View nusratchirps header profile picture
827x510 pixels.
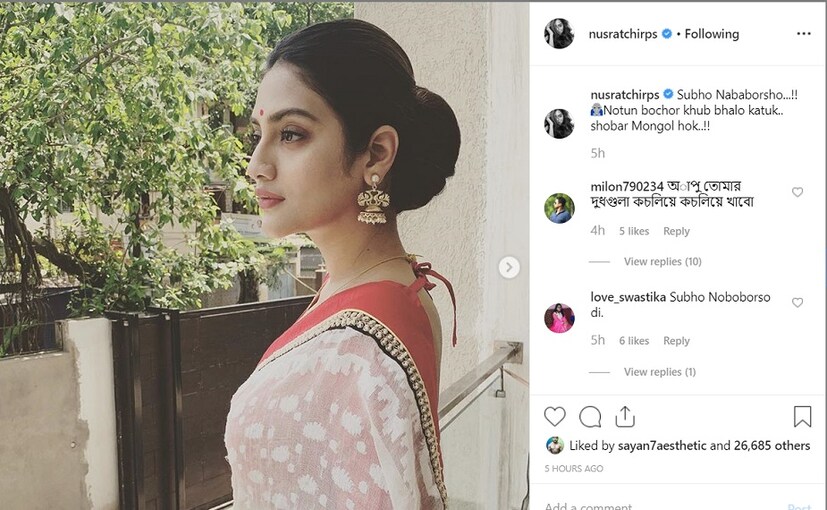click(559, 33)
